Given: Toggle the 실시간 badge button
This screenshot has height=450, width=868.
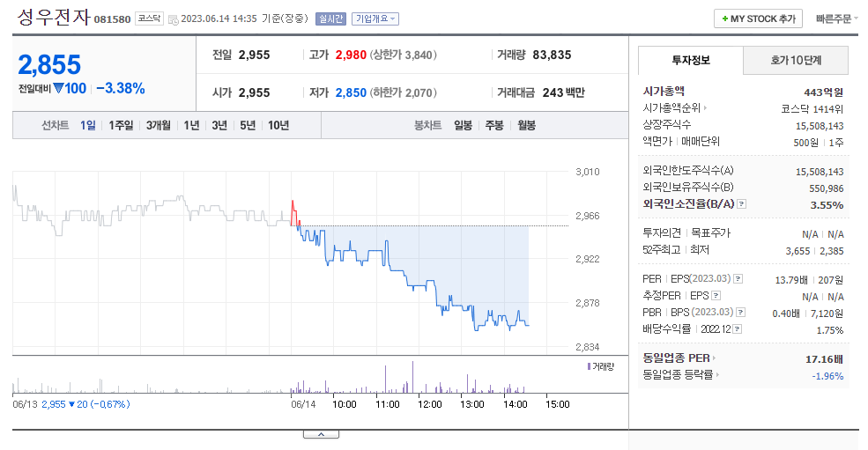Looking at the screenshot, I should 330,18.
